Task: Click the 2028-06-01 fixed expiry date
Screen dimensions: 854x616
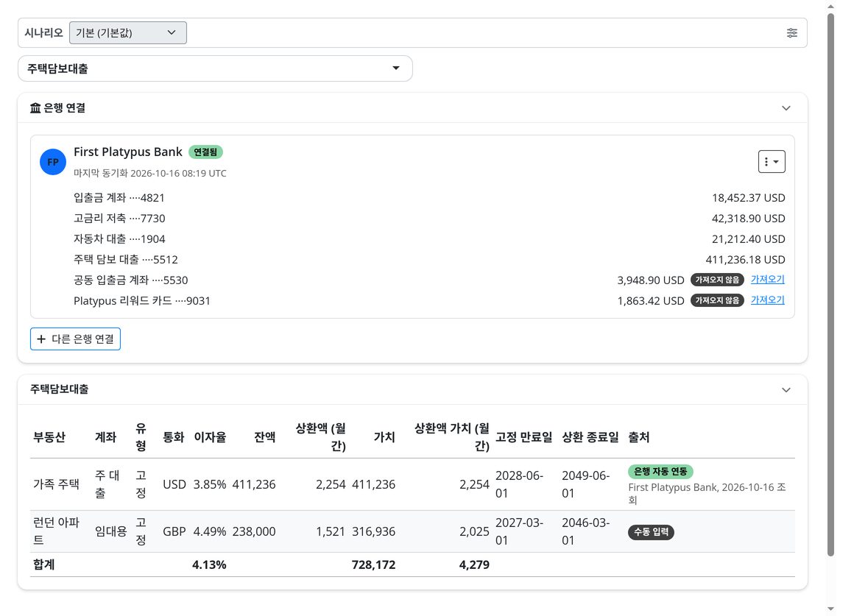Action: click(519, 484)
